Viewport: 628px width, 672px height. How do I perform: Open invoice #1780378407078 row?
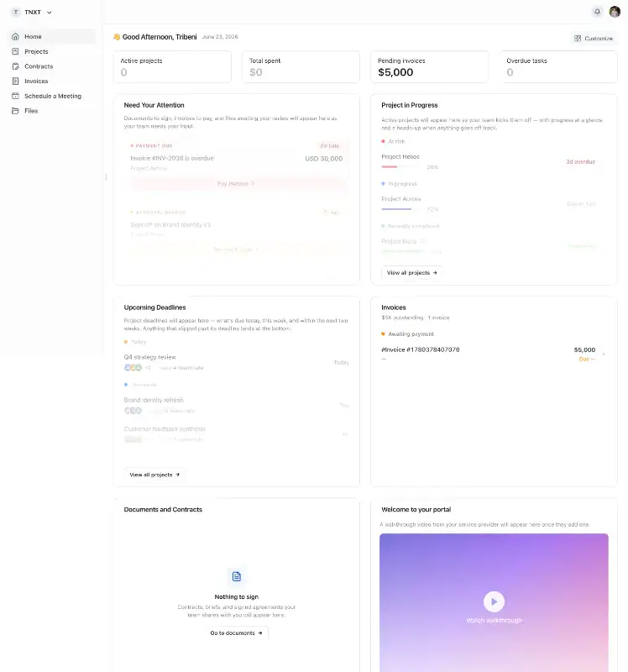494,354
